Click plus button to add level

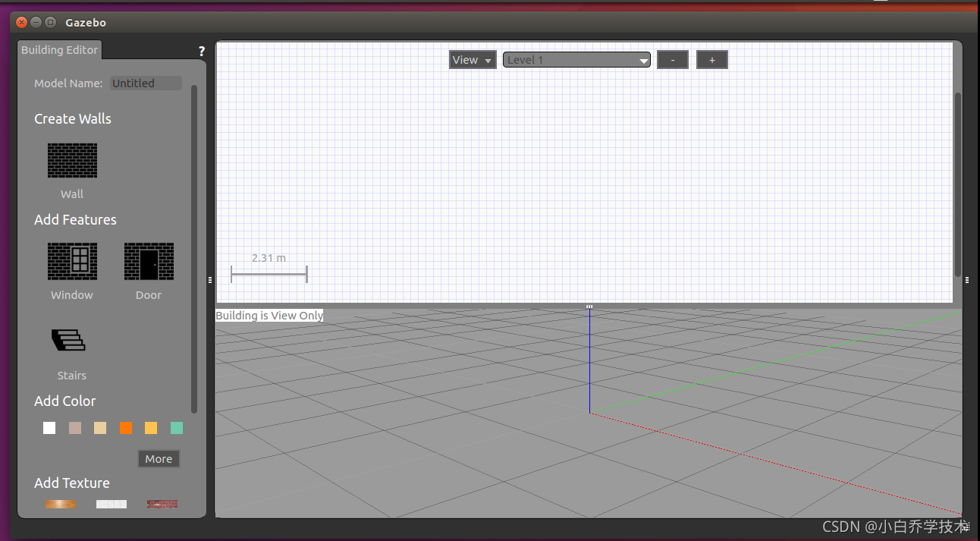point(712,60)
